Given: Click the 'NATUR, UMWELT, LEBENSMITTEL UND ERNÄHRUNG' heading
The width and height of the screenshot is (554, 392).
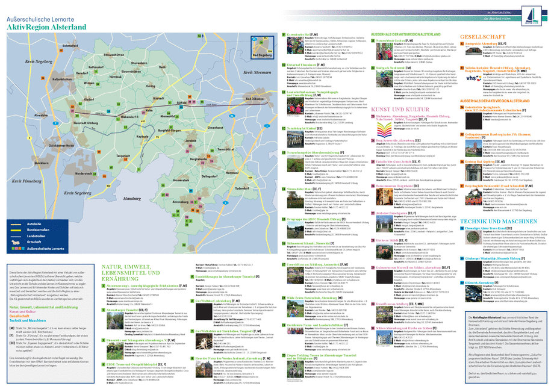Looking at the screenshot, I should [x=131, y=273].
